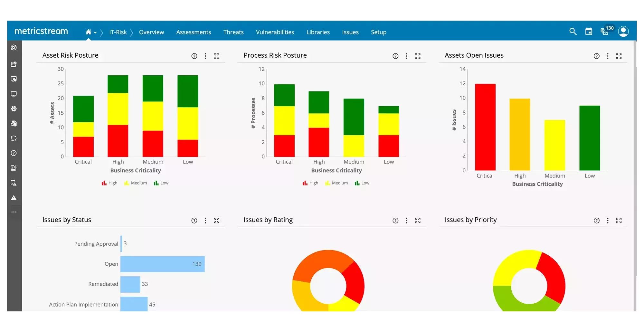644x332 pixels.
Task: Toggle Medium legend in Asset Risk Posture
Action: 136,183
